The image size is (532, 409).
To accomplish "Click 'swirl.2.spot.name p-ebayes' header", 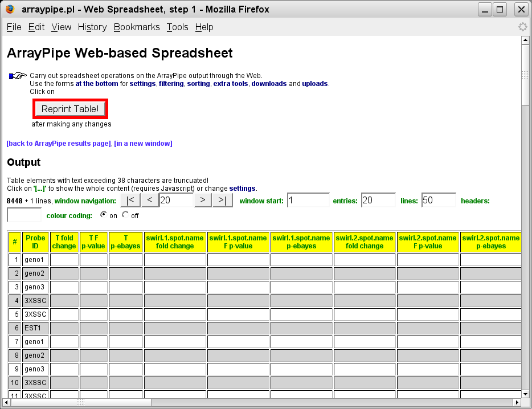I will tap(490, 242).
